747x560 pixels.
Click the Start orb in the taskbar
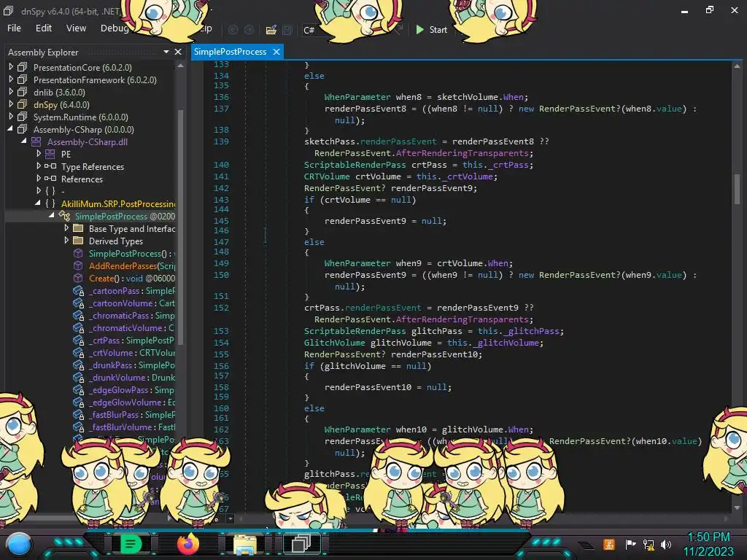coord(18,543)
